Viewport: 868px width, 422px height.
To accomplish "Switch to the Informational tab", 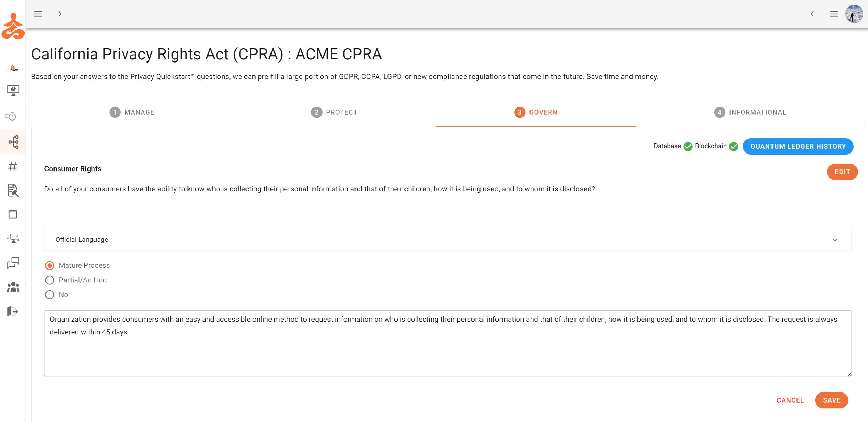I will click(x=750, y=113).
